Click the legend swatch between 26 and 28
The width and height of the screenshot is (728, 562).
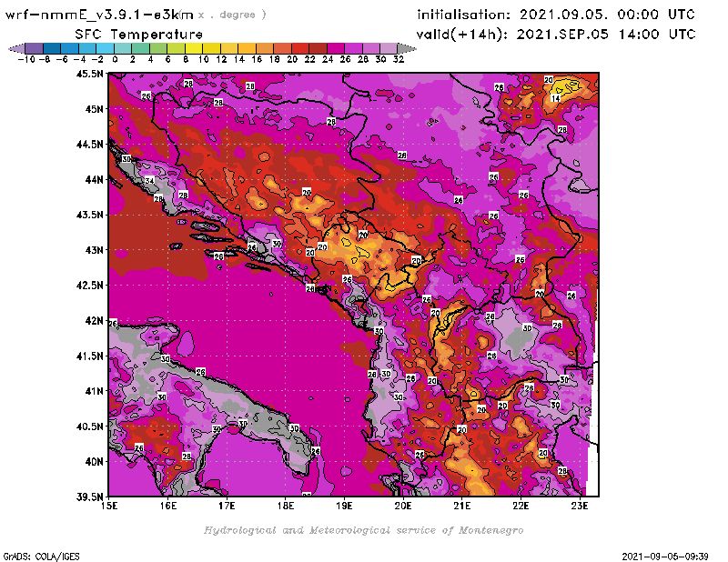tap(353, 48)
